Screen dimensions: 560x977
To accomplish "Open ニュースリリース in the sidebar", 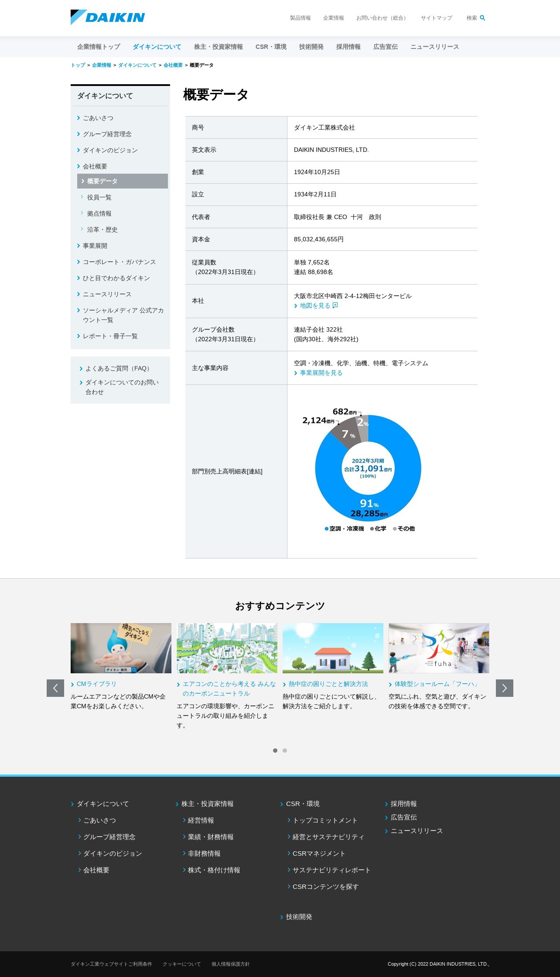I will [x=107, y=294].
